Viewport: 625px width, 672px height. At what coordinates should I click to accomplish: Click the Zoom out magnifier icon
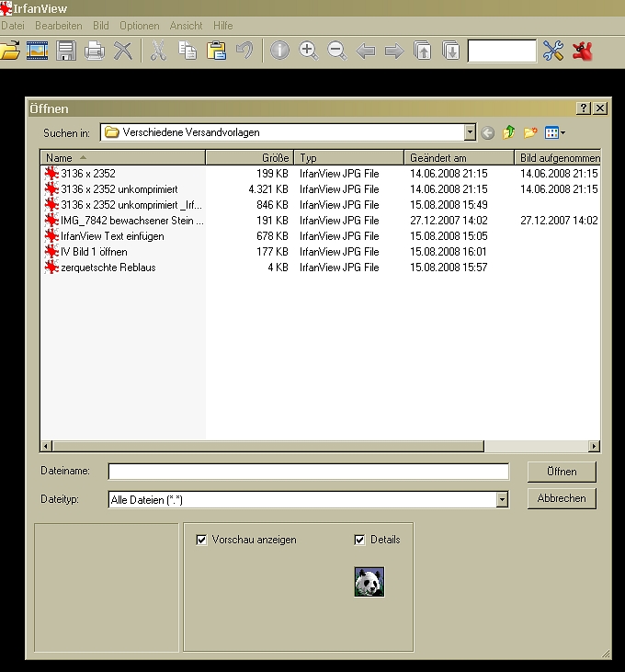pos(337,51)
